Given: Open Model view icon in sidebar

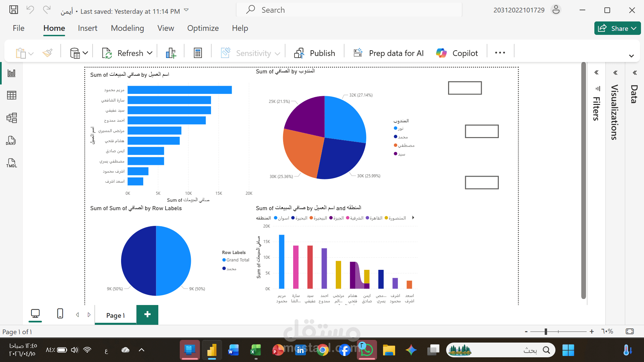Looking at the screenshot, I should pyautogui.click(x=11, y=118).
